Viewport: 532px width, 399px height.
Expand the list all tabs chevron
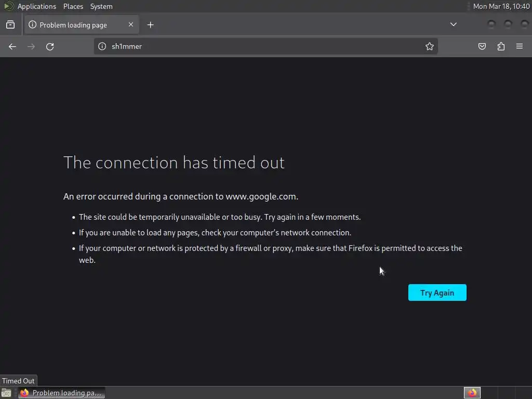pyautogui.click(x=453, y=24)
